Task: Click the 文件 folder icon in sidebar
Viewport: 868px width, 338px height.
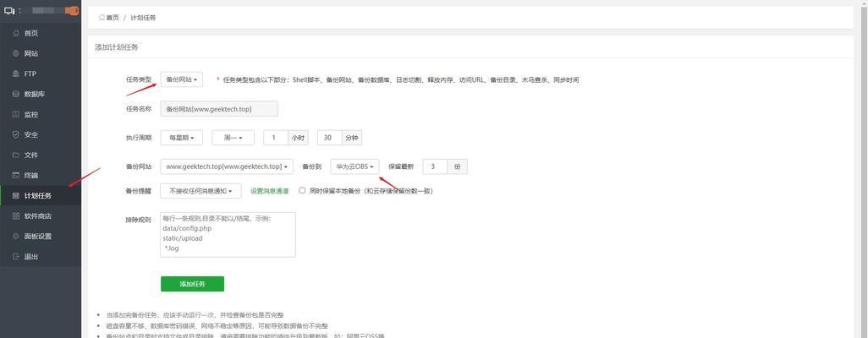Action: 15,155
